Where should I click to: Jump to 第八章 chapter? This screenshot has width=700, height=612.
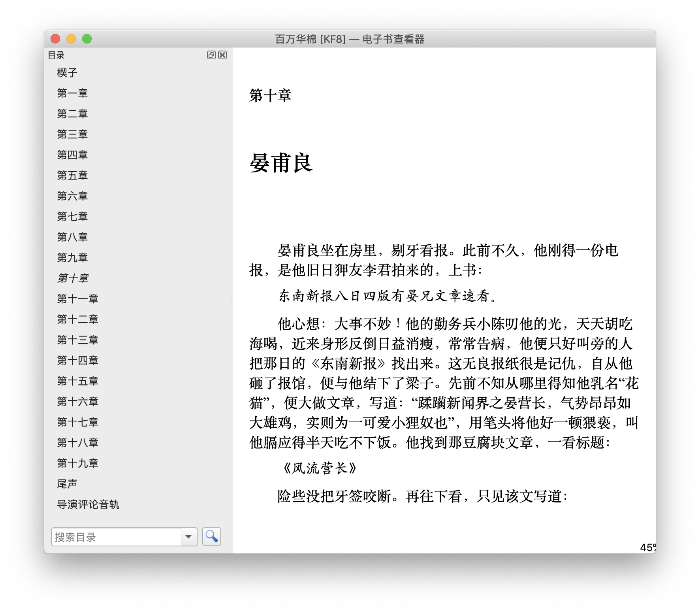click(x=72, y=237)
